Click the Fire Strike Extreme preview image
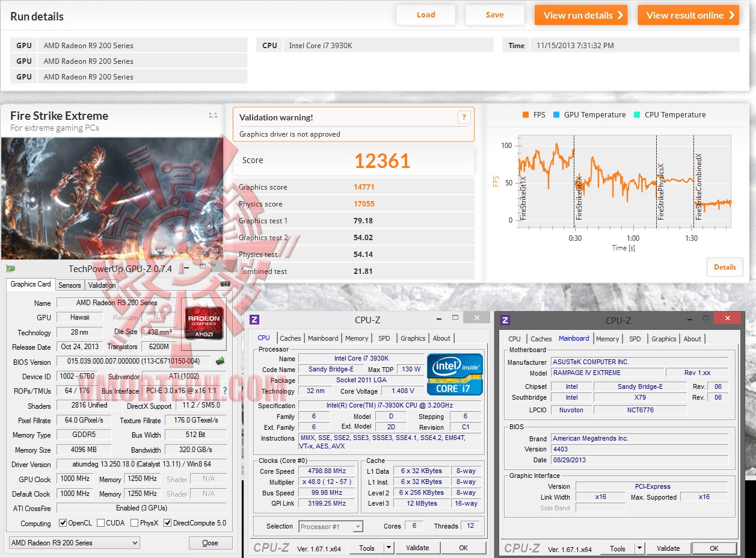The image size is (756, 558). click(x=112, y=199)
